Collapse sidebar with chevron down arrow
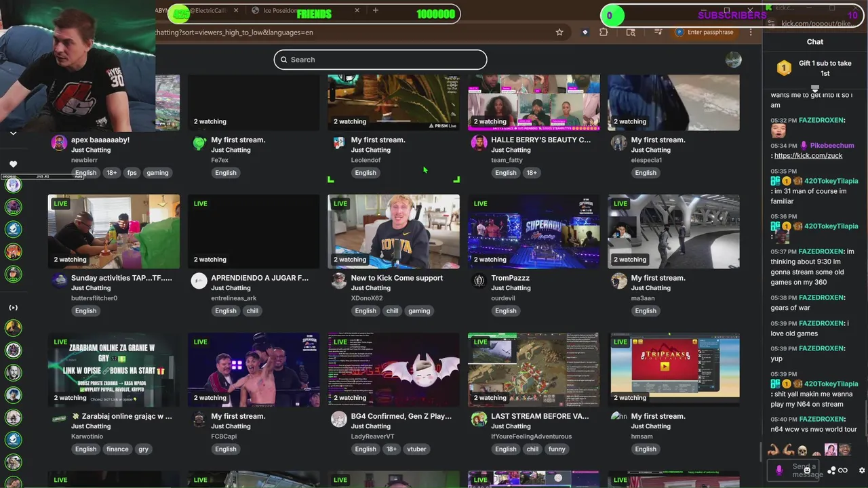Viewport: 868px width, 488px height. pos(13,134)
